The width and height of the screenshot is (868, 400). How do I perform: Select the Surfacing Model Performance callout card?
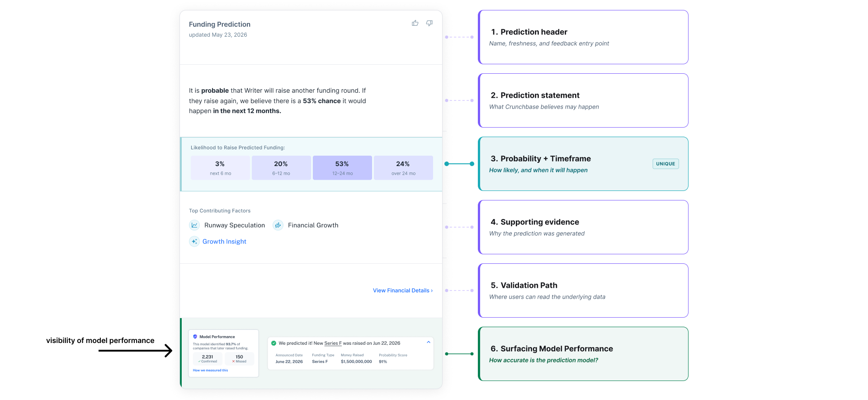pos(583,354)
